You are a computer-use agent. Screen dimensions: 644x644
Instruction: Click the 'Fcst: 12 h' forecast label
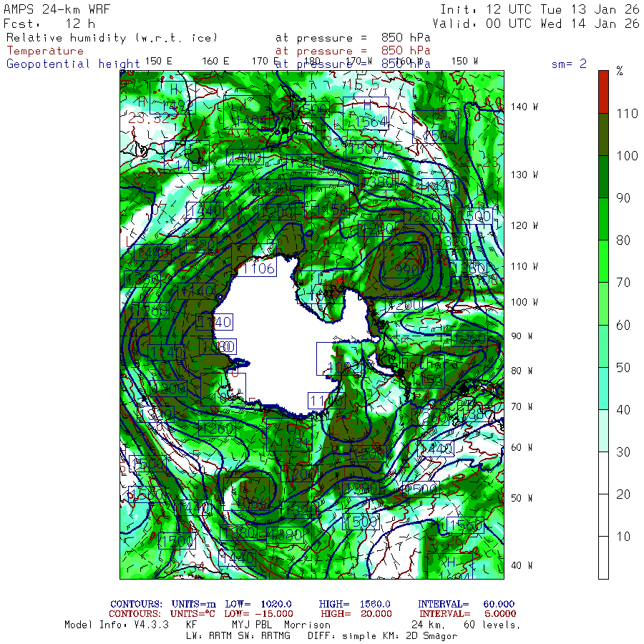(49, 24)
